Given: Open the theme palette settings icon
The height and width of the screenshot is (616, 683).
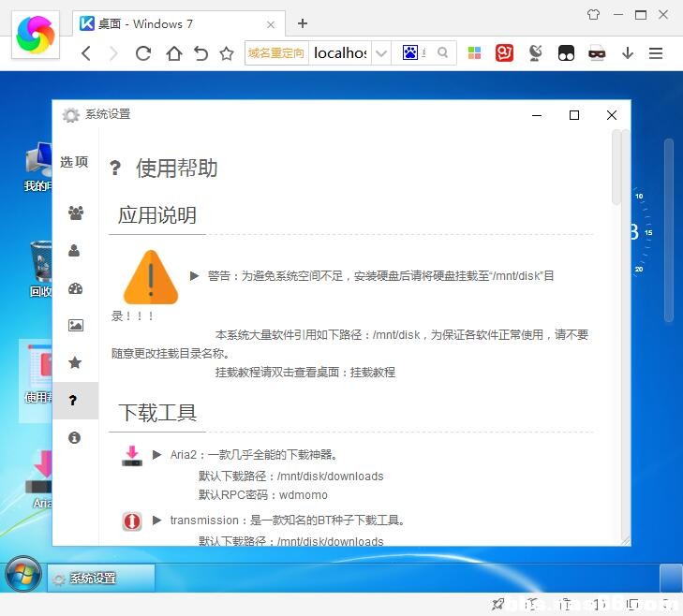Looking at the screenshot, I should coord(75,288).
